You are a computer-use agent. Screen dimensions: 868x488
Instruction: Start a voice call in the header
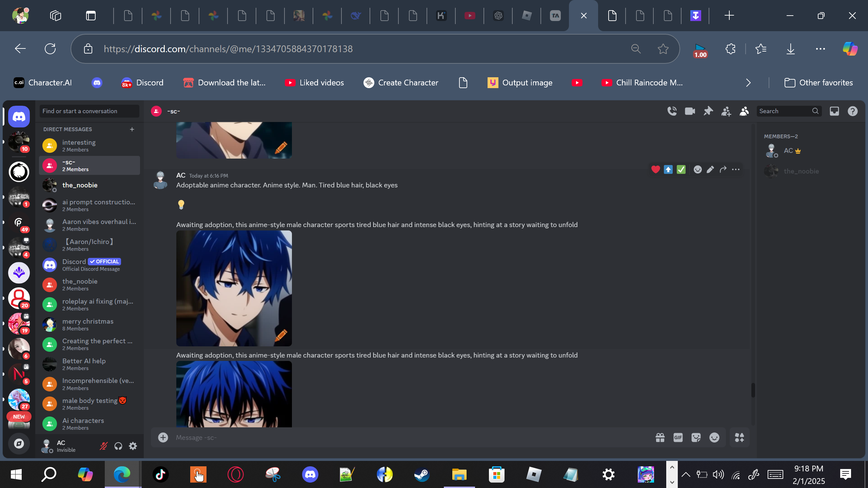(x=672, y=111)
